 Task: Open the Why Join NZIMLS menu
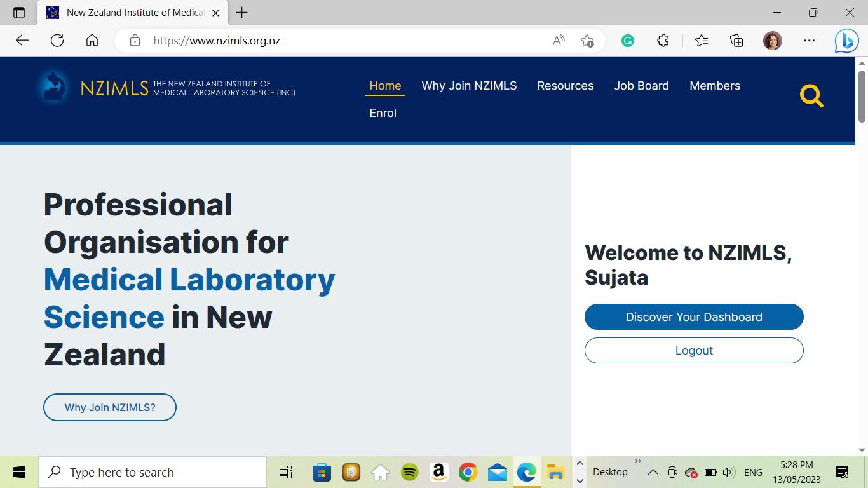tap(469, 86)
